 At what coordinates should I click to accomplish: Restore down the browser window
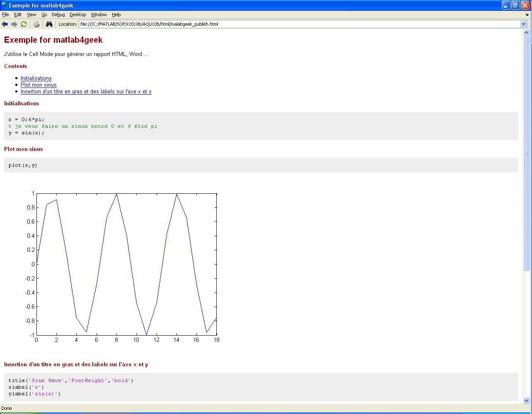(515, 5)
